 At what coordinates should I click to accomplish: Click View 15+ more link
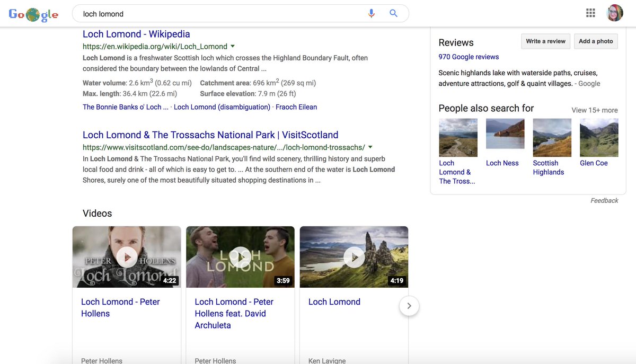click(x=595, y=110)
